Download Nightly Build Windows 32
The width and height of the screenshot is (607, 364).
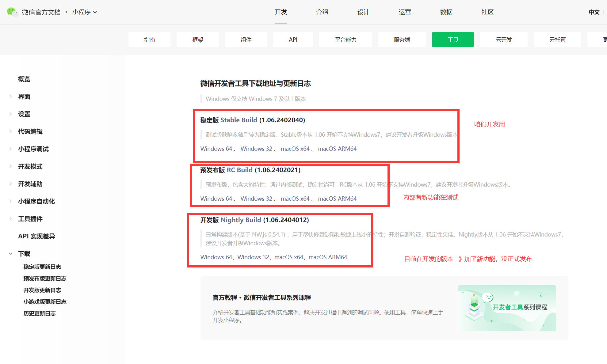click(x=253, y=257)
